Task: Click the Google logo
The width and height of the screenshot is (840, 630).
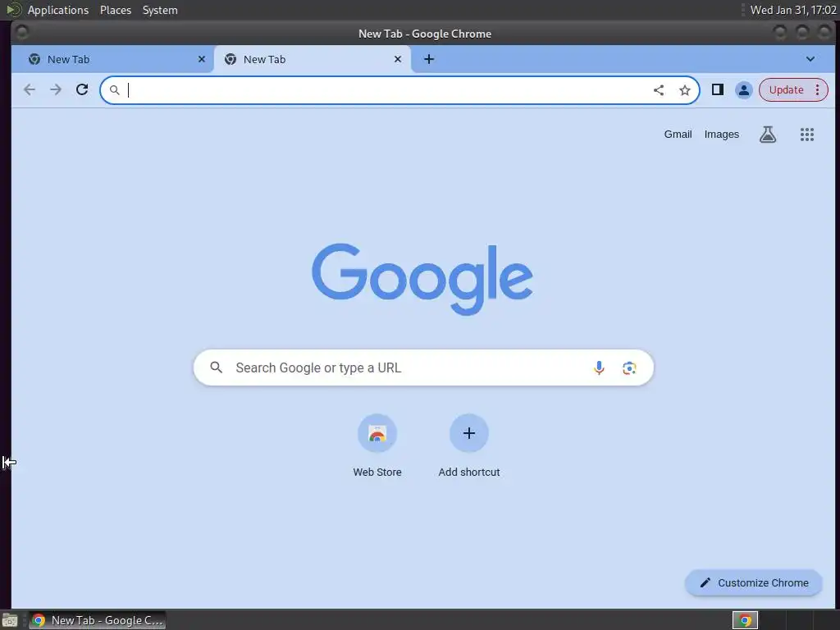Action: 422,279
